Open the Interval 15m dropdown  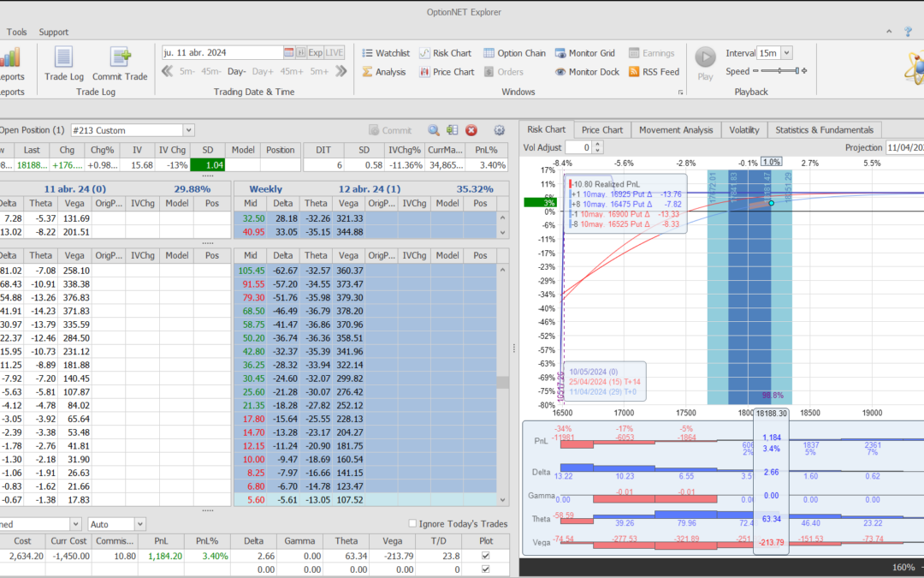tap(786, 53)
